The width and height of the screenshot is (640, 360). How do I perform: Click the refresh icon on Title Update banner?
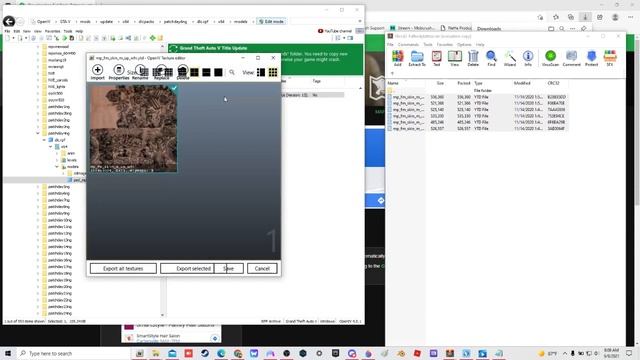pos(173,48)
